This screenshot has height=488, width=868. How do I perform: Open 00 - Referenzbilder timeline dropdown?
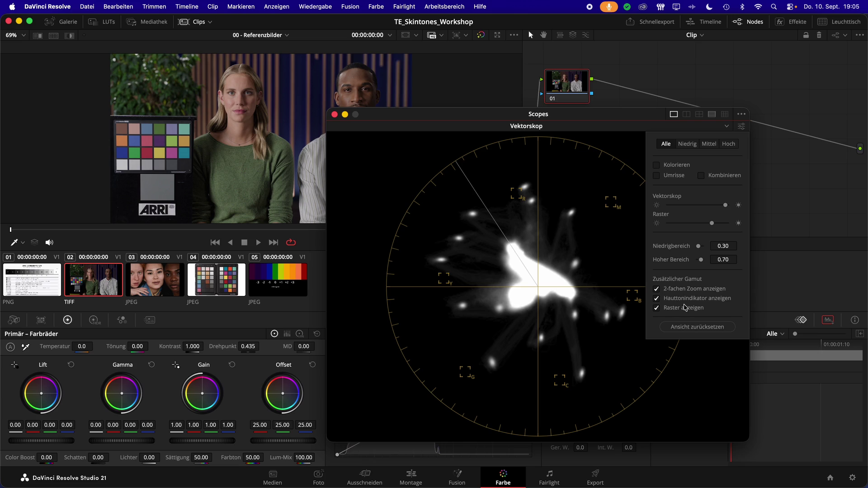coord(261,35)
